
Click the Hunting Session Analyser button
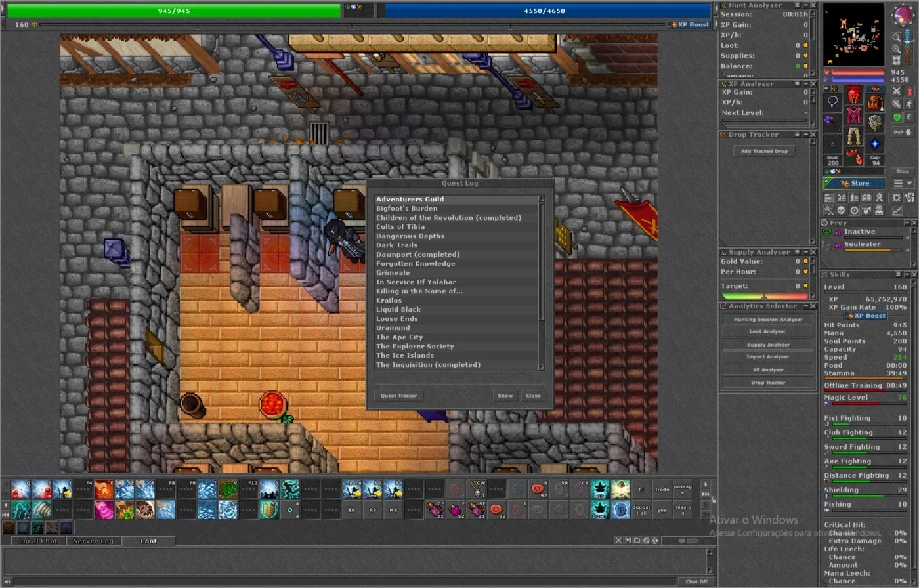coord(768,319)
